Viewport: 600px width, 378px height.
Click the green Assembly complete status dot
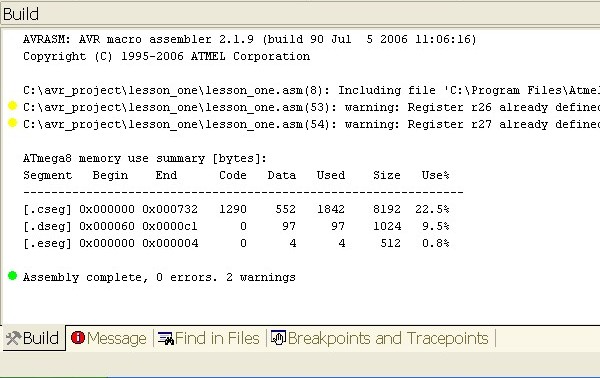[x=13, y=275]
